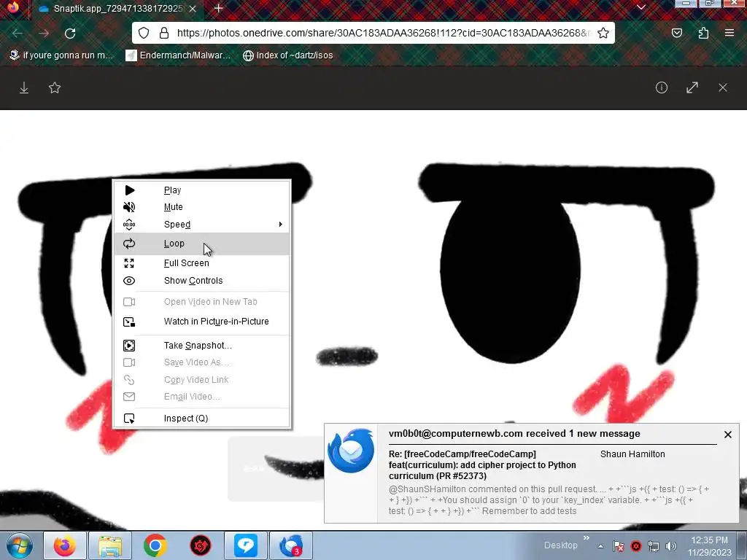747x560 pixels.
Task: Click the URL address bar
Action: 373,33
